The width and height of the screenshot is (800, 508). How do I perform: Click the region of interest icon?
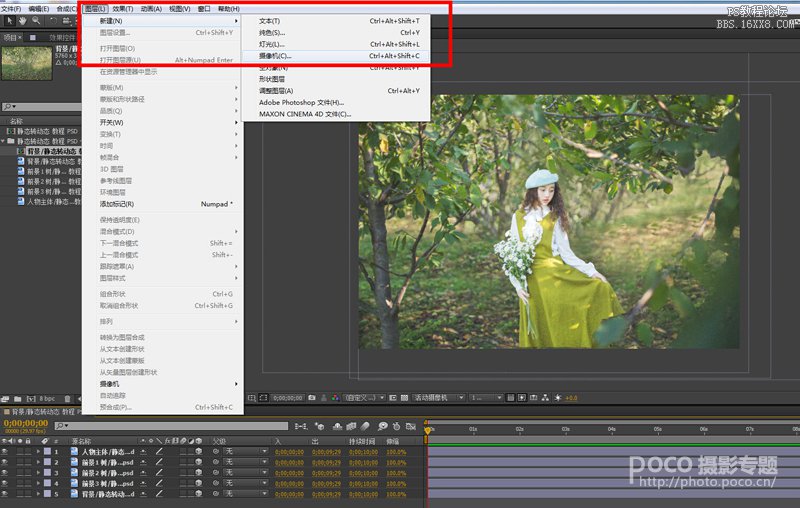pyautogui.click(x=263, y=398)
